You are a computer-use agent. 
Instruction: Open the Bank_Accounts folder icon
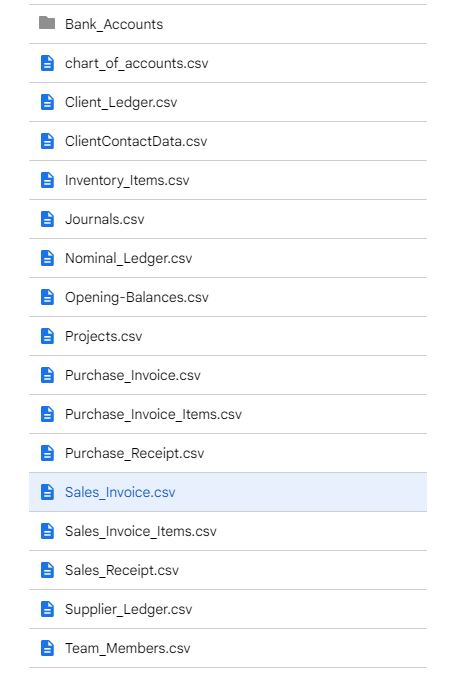[47, 23]
